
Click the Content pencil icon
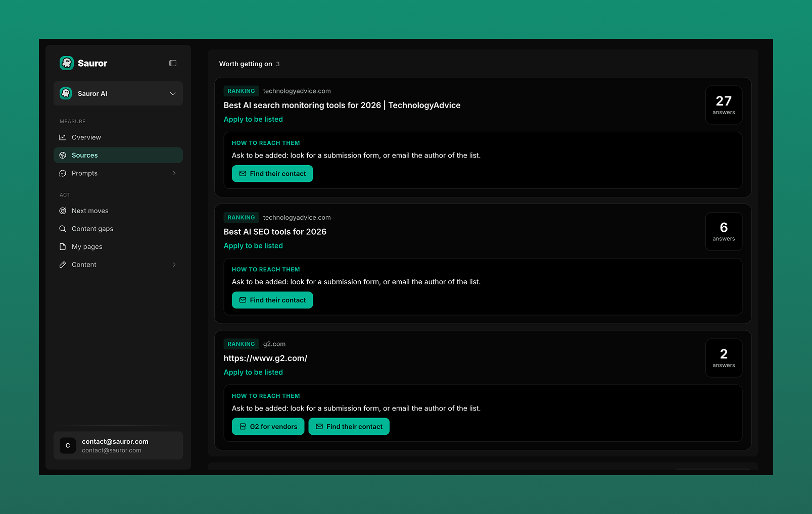(63, 265)
